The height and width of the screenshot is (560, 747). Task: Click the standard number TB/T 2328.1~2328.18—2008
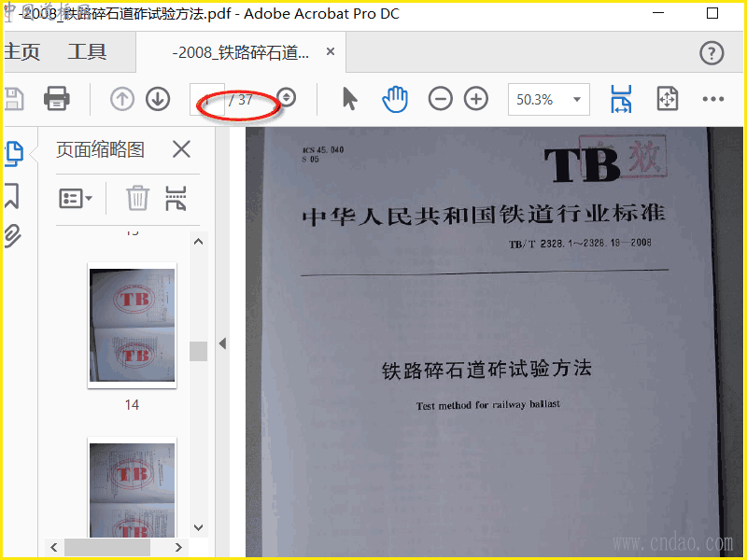click(580, 244)
